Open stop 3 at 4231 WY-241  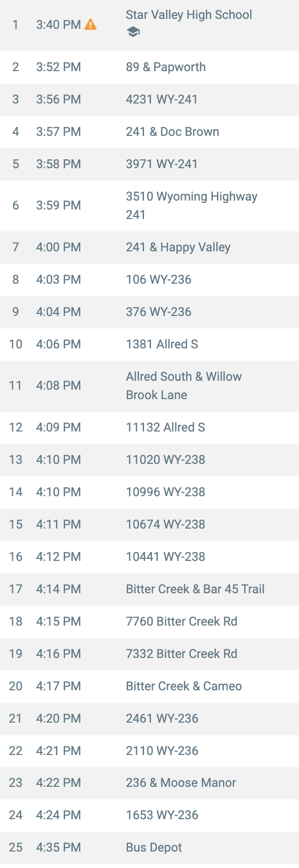pos(149,100)
